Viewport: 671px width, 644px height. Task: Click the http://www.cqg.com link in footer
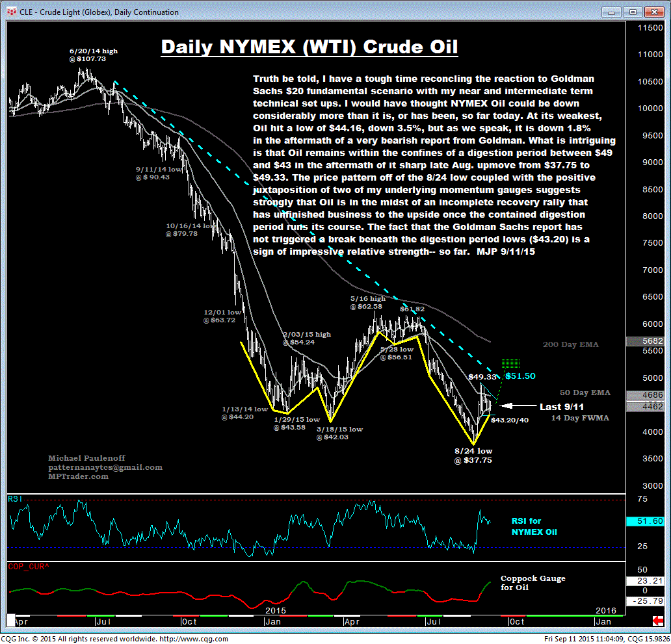[x=193, y=639]
